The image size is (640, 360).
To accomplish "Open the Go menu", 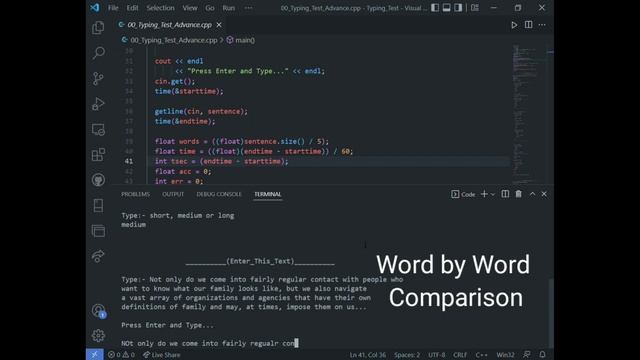I will pos(210,8).
